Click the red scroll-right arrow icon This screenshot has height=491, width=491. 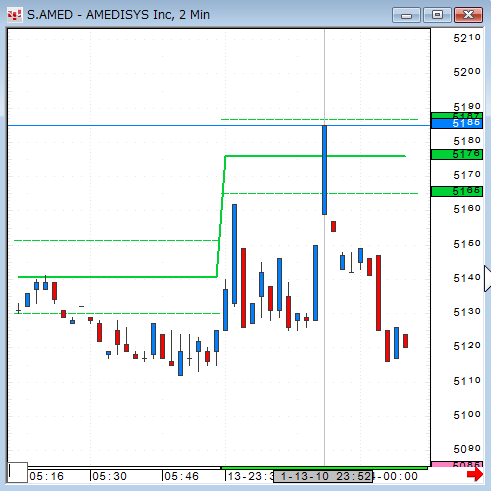pos(475,474)
